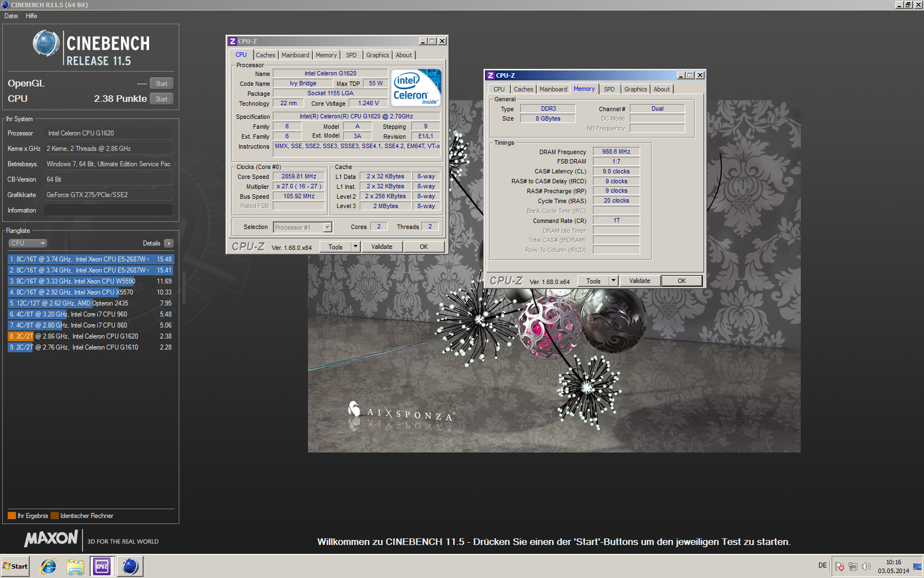This screenshot has width=924, height=578.
Task: Click the Ihr Ergebnis orange legend square
Action: click(12, 516)
